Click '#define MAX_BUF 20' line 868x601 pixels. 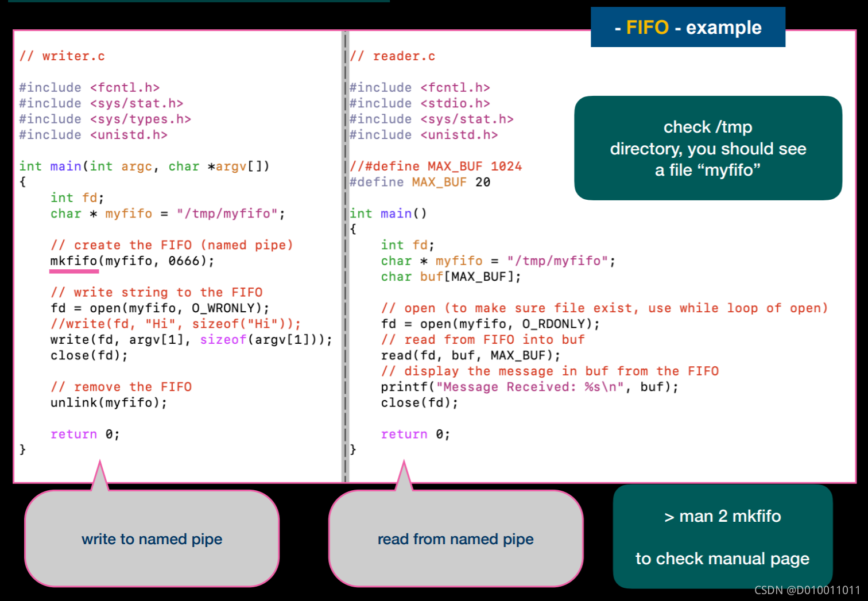pyautogui.click(x=420, y=182)
